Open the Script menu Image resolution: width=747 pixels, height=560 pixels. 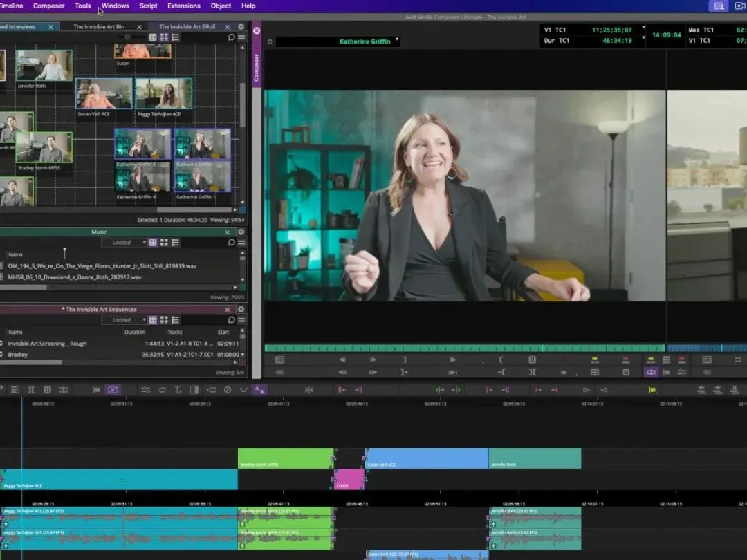tap(148, 6)
